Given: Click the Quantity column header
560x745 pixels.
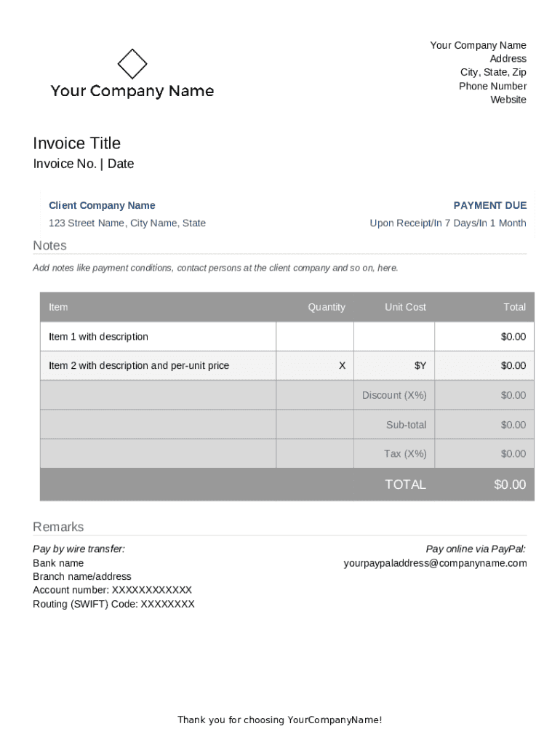Looking at the screenshot, I should tap(327, 307).
